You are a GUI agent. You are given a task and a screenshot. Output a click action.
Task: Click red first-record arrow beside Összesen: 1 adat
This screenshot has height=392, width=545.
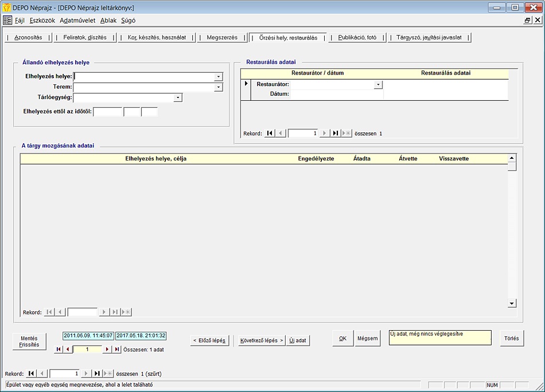[x=59, y=349]
